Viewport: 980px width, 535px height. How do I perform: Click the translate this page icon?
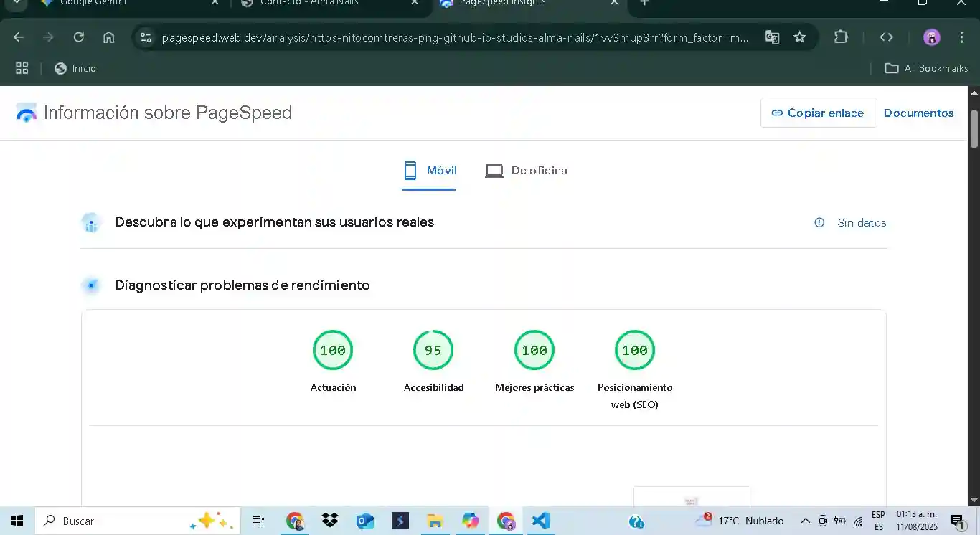point(772,37)
